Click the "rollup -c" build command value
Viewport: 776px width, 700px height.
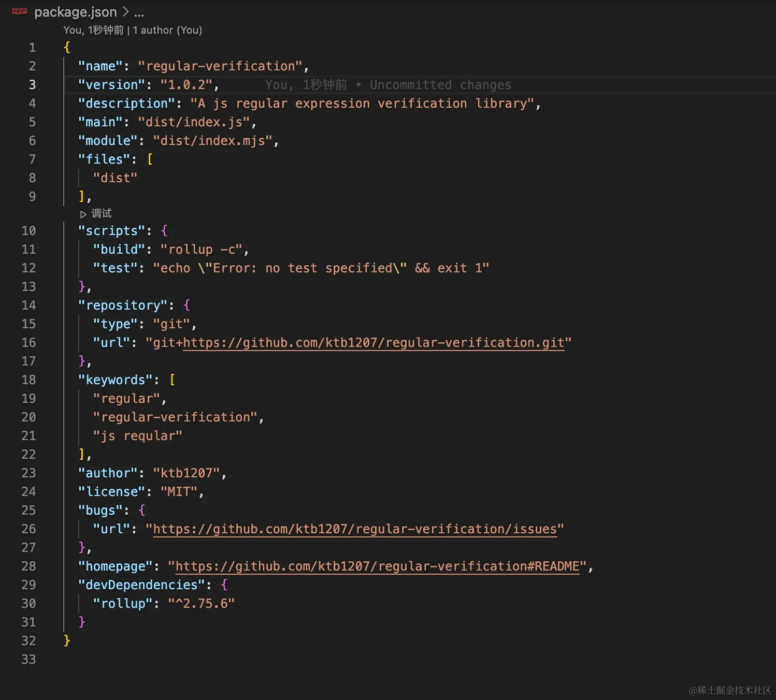tap(202, 250)
